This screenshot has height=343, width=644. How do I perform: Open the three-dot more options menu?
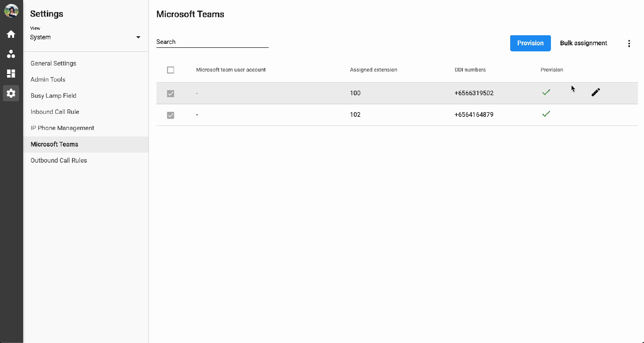[x=629, y=43]
